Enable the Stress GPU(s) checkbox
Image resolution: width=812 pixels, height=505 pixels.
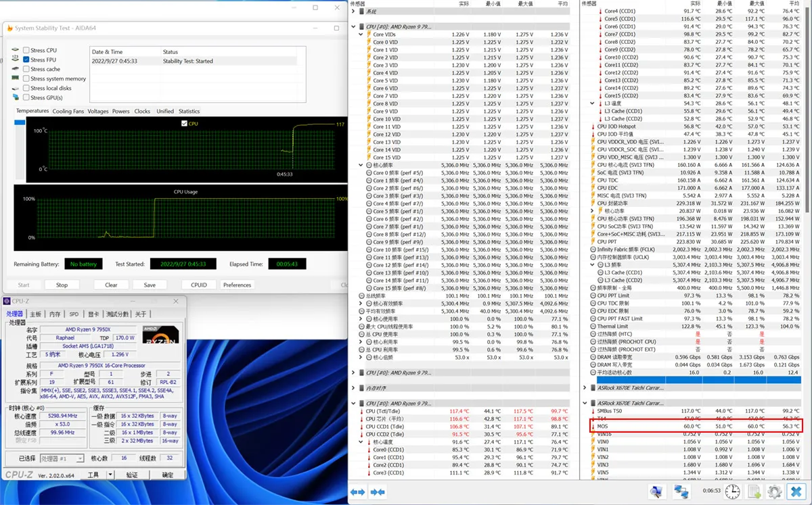click(26, 97)
